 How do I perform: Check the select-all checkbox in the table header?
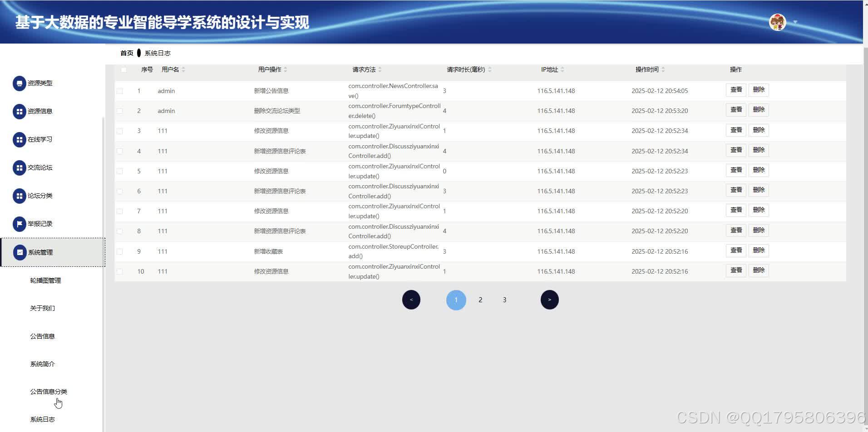tap(124, 69)
